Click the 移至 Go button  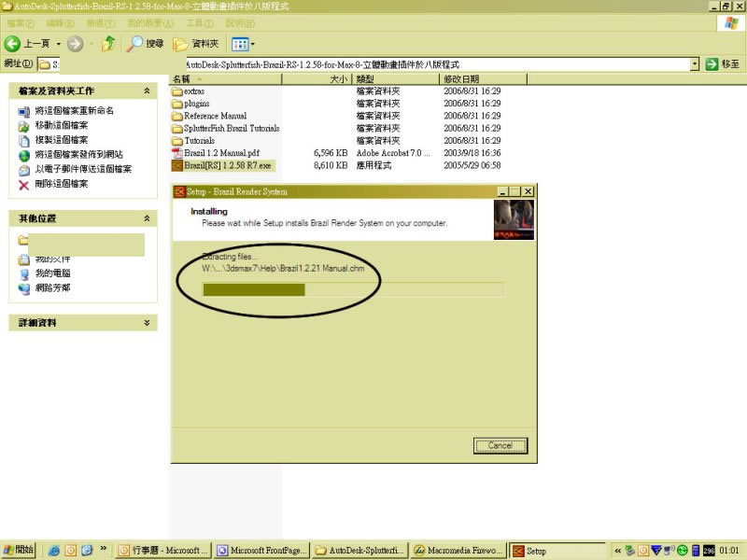pos(722,63)
